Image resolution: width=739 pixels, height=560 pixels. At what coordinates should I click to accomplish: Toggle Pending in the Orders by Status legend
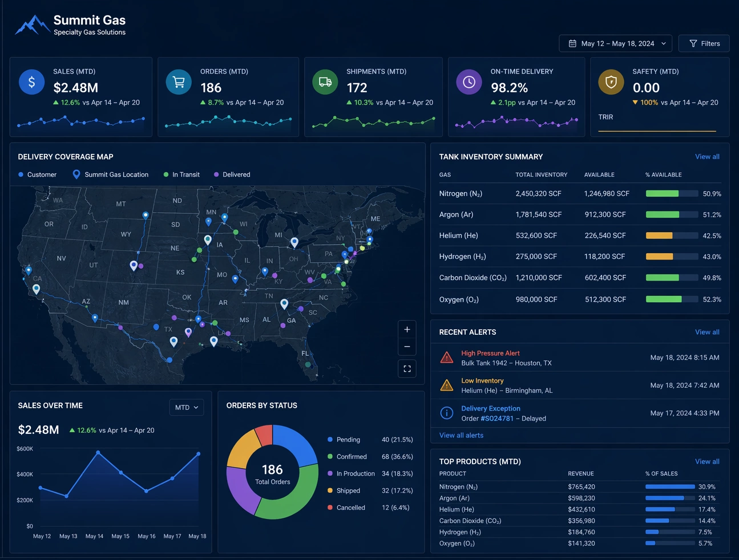point(345,440)
